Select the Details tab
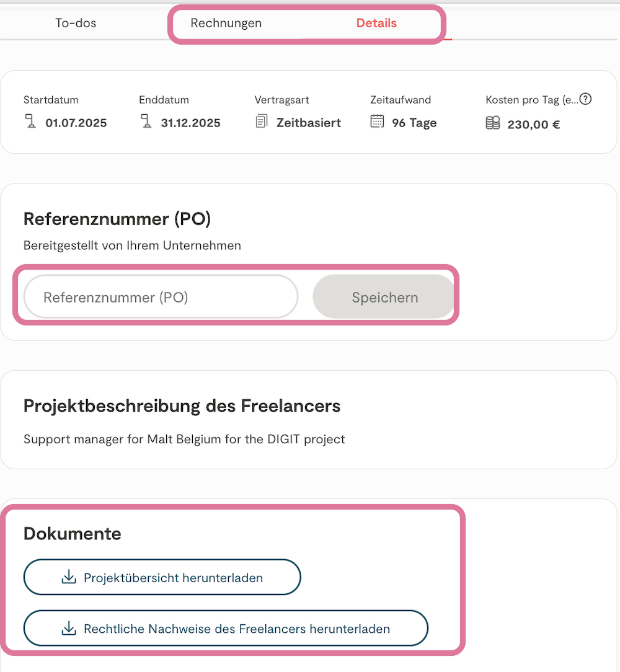 (x=376, y=24)
